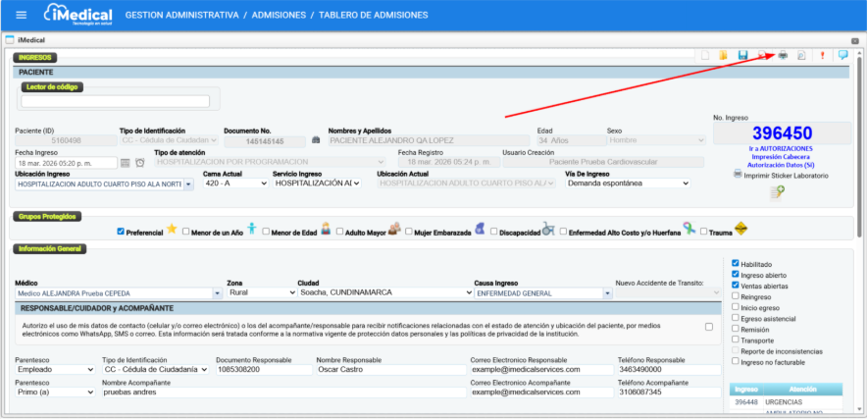Click the Ir a AUTORIZACIONES link
The height and width of the screenshot is (419, 868).
[x=780, y=148]
